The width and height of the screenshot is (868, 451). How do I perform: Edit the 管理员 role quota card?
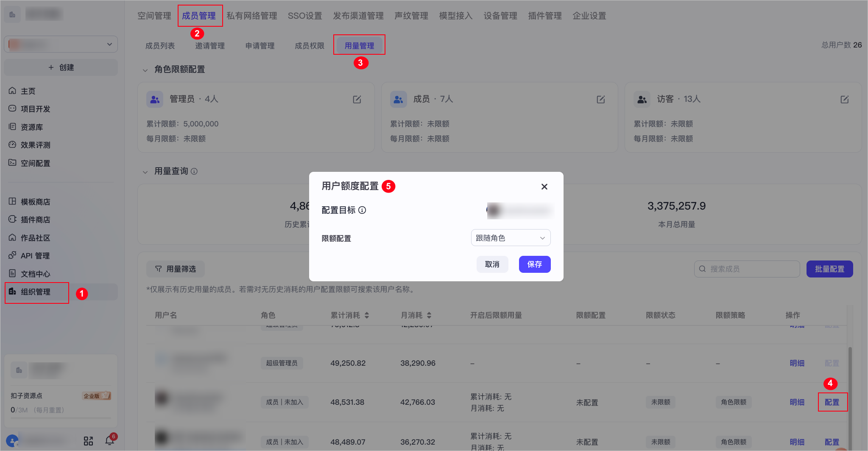click(x=357, y=99)
